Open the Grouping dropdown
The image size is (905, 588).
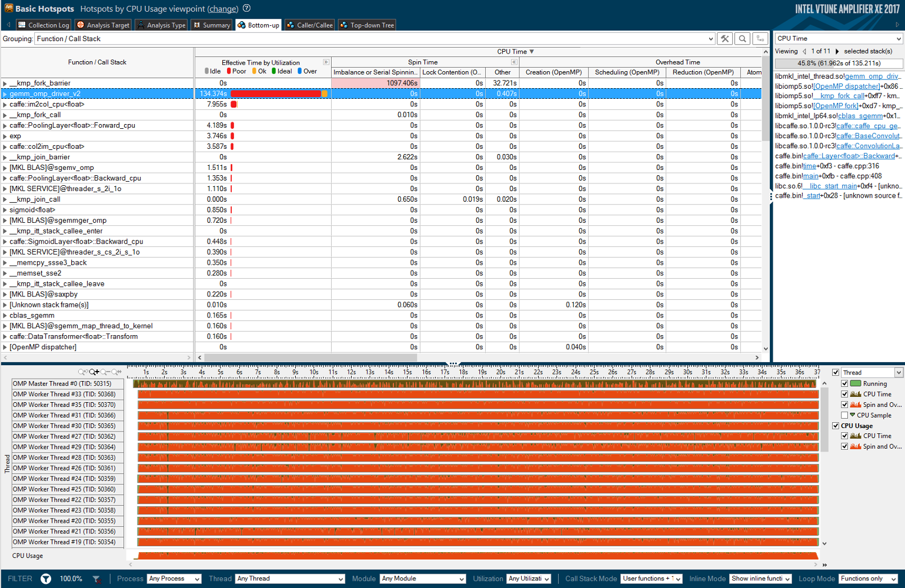375,39
